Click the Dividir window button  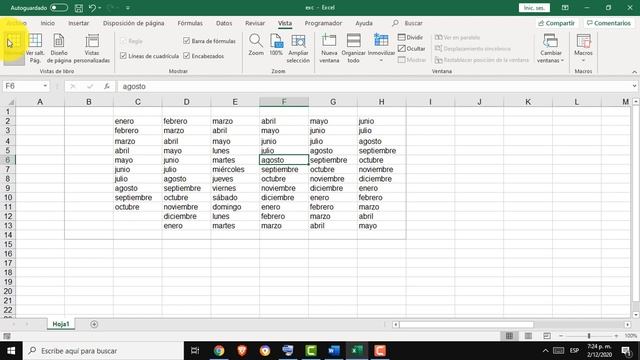(x=411, y=38)
